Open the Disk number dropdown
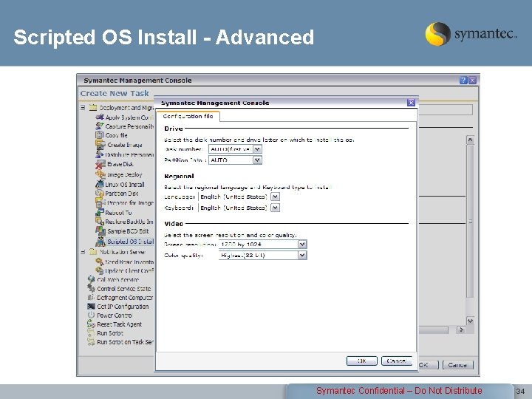 point(258,149)
